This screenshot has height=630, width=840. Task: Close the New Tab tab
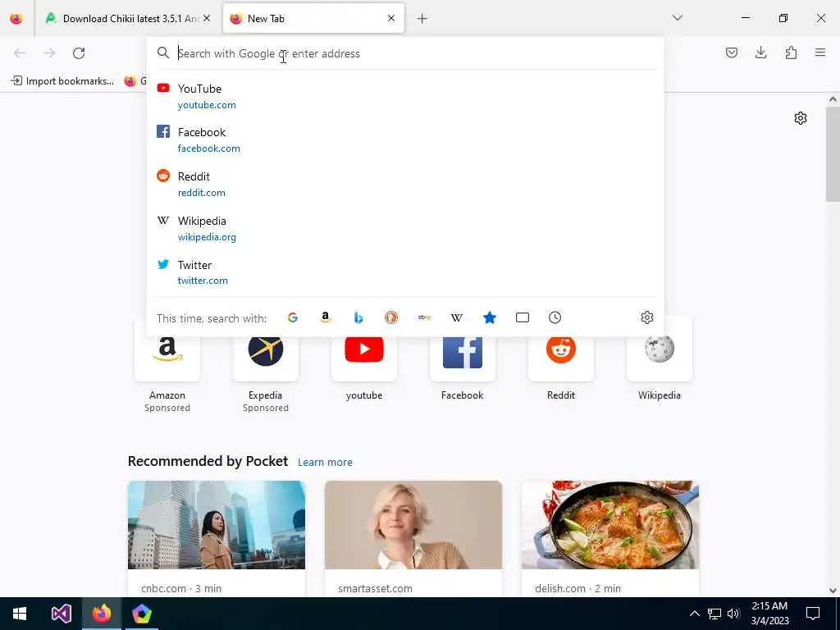(x=391, y=18)
